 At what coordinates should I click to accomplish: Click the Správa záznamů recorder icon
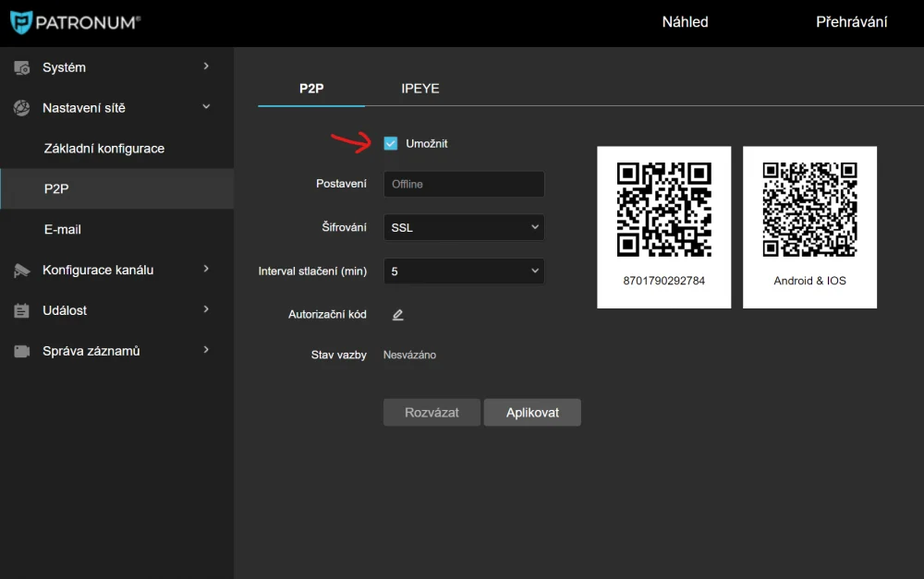(22, 351)
